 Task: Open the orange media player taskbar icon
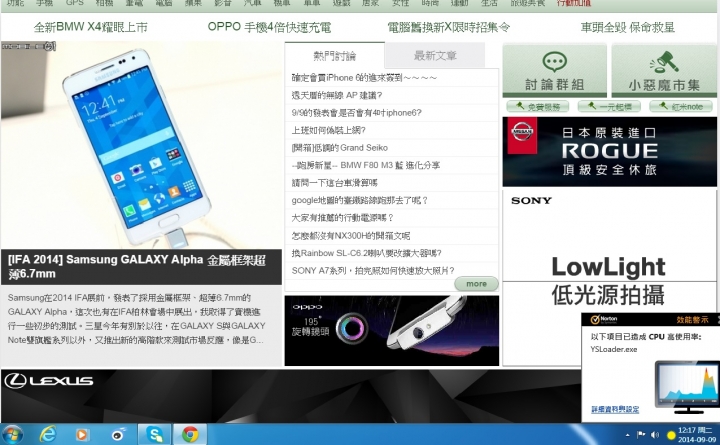83,434
